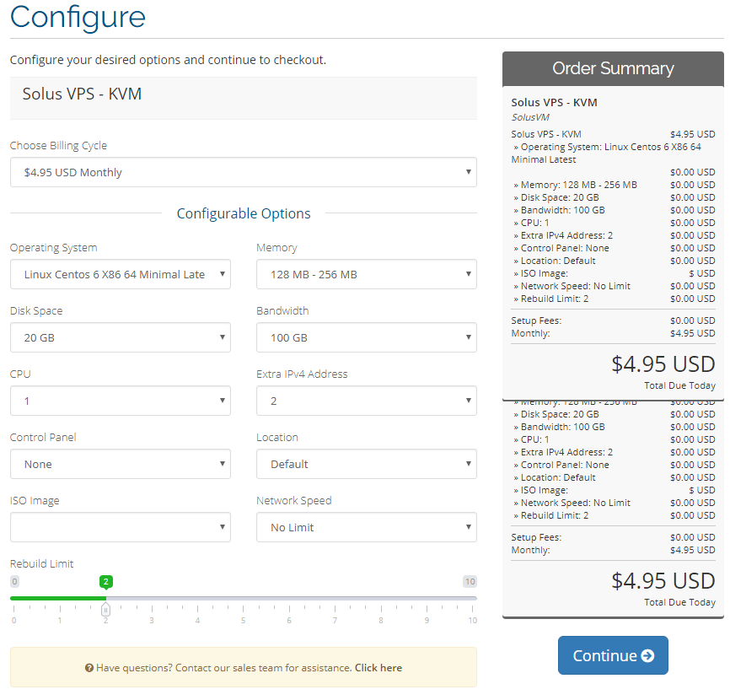This screenshot has height=700, width=730.
Task: Click the Network Speed field label
Action: coord(293,501)
